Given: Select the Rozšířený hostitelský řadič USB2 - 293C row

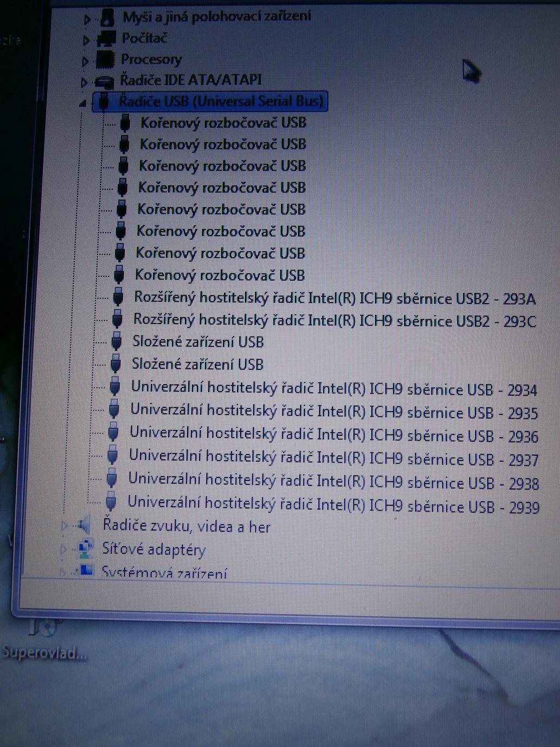Looking at the screenshot, I should (334, 320).
